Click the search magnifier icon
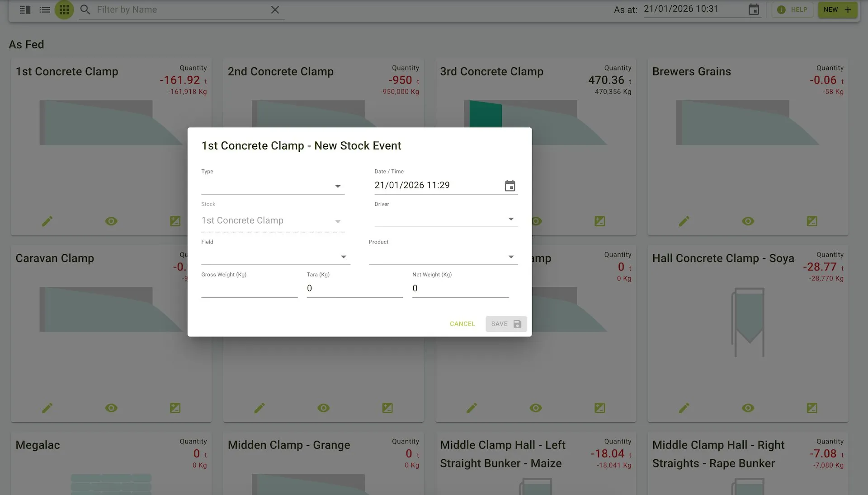This screenshot has width=868, height=495. tap(85, 9)
